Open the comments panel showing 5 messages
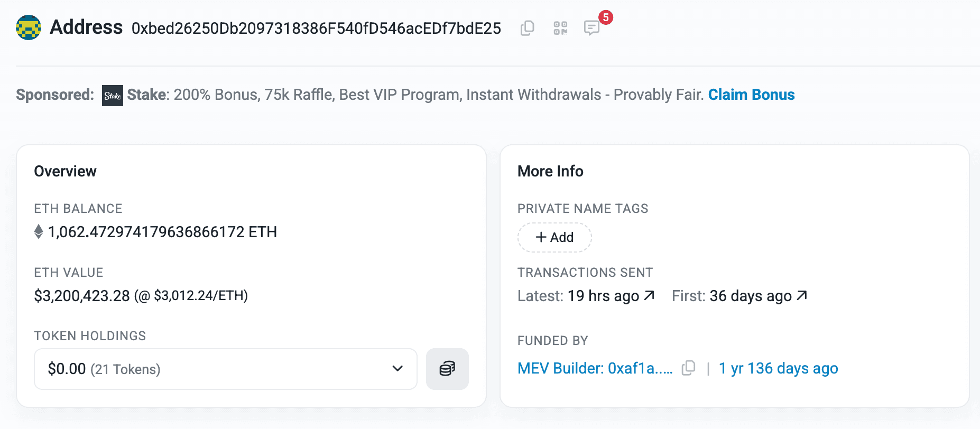 click(x=591, y=28)
